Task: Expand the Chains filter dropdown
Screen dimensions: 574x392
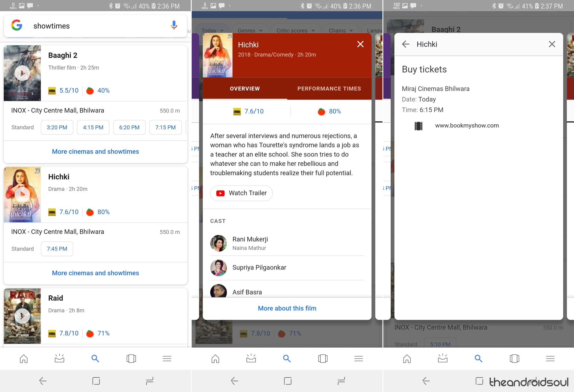Action: [341, 30]
